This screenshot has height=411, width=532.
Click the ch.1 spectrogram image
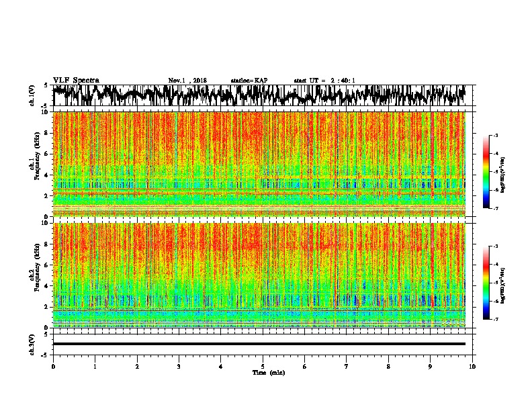tap(259, 164)
